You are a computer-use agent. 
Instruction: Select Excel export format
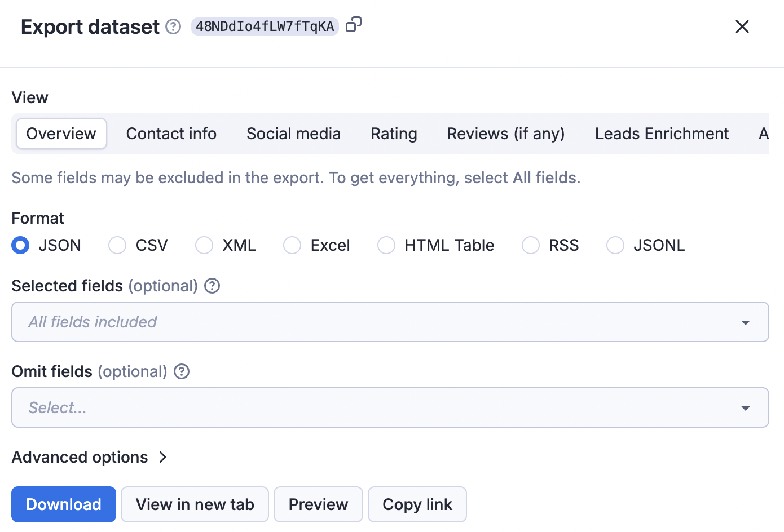[x=292, y=245]
